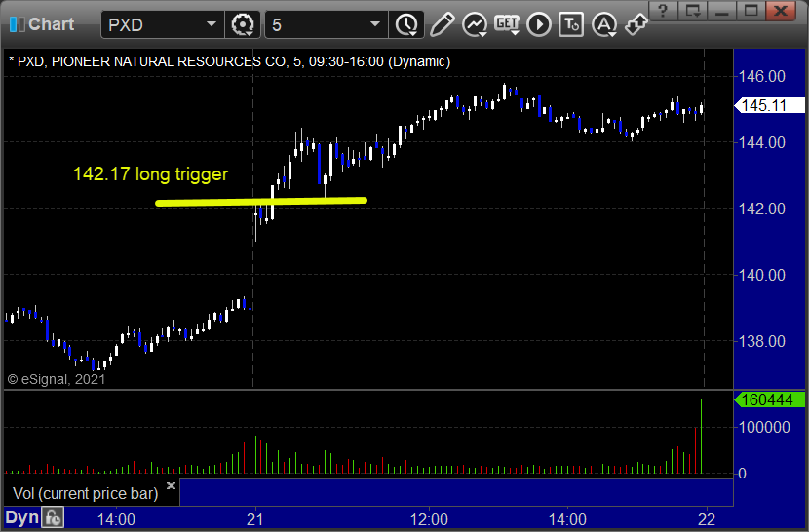Click the icon next to Dyn label
Image resolution: width=809 pixels, height=532 pixels.
pyautogui.click(x=53, y=517)
